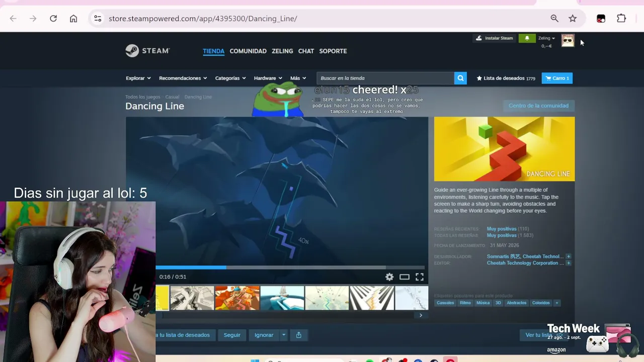Reload the page with the refresh icon
This screenshot has width=644, height=362.
(53, 19)
